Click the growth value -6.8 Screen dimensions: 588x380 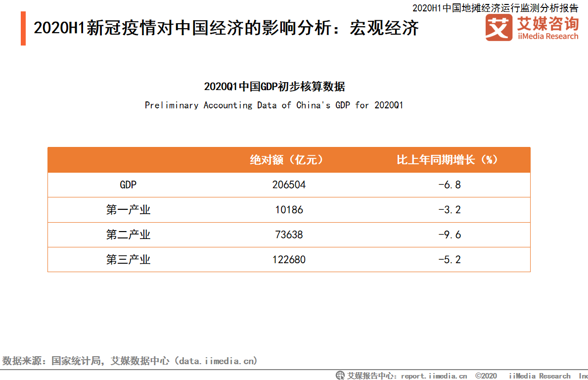tap(449, 185)
